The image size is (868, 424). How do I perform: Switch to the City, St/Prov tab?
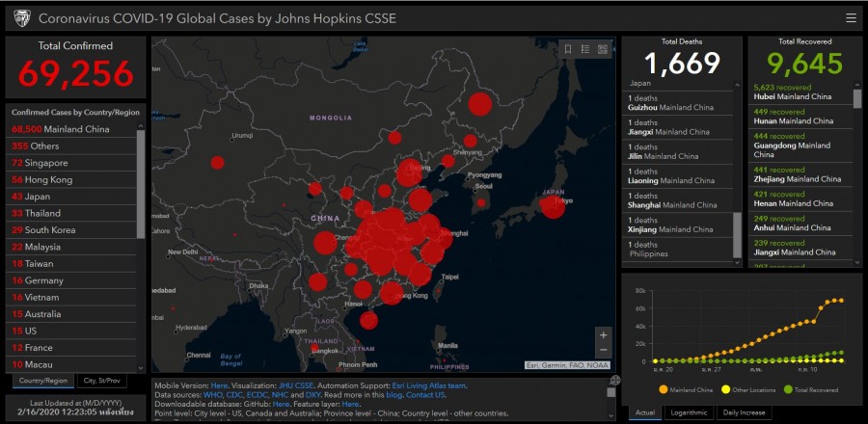click(x=103, y=381)
